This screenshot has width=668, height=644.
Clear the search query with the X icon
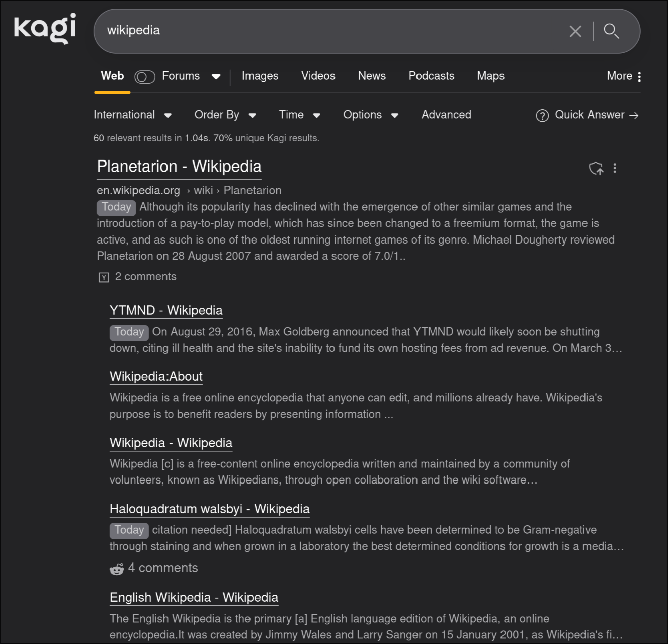575,31
